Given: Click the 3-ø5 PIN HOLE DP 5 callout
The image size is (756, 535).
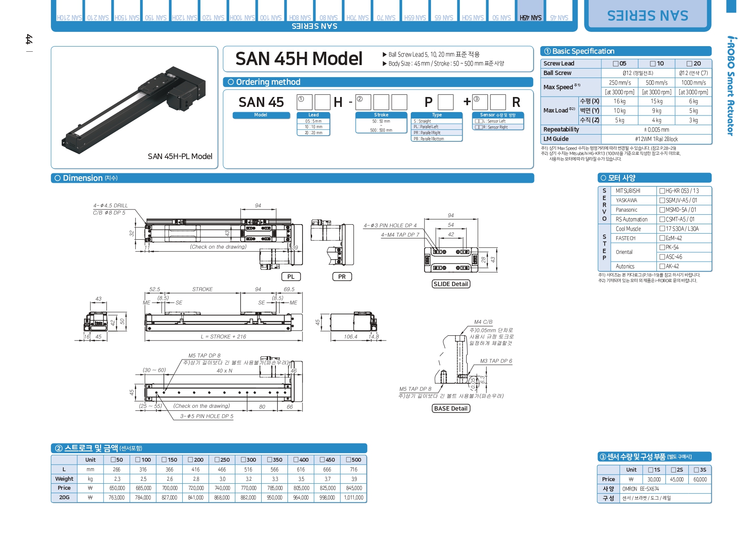Looking at the screenshot, I should (207, 416).
